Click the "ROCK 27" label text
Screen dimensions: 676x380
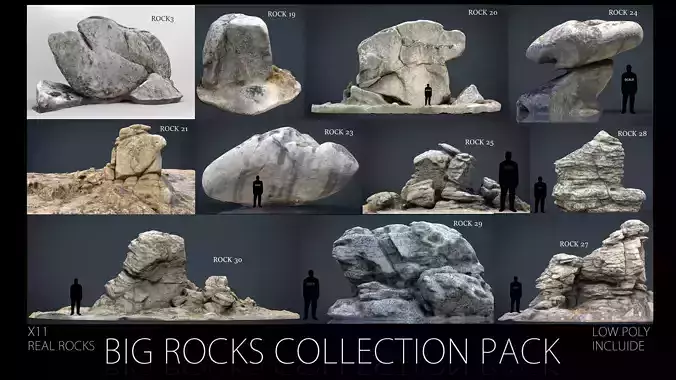click(574, 244)
